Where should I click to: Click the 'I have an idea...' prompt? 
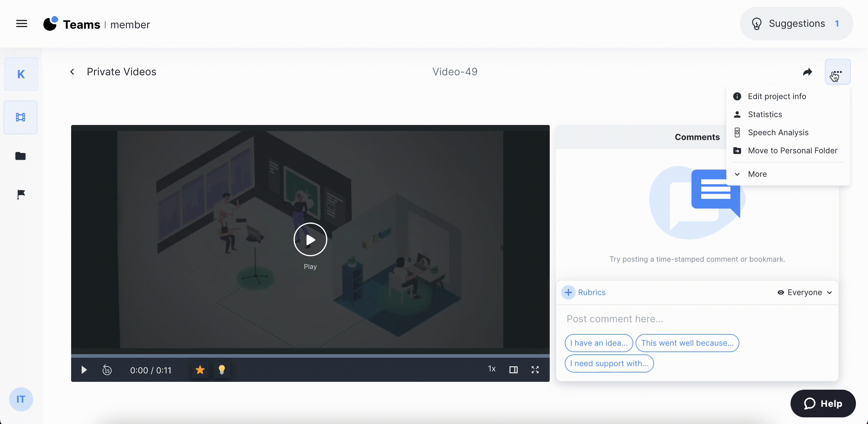599,343
